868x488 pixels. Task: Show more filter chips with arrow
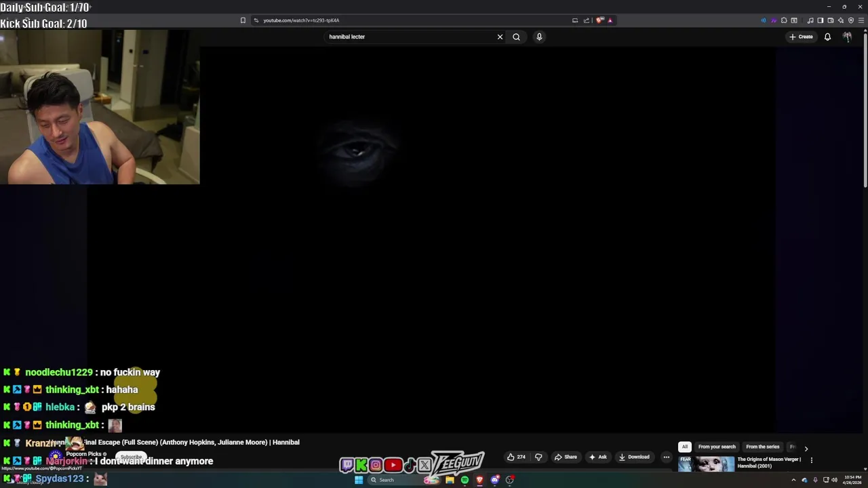pos(806,448)
